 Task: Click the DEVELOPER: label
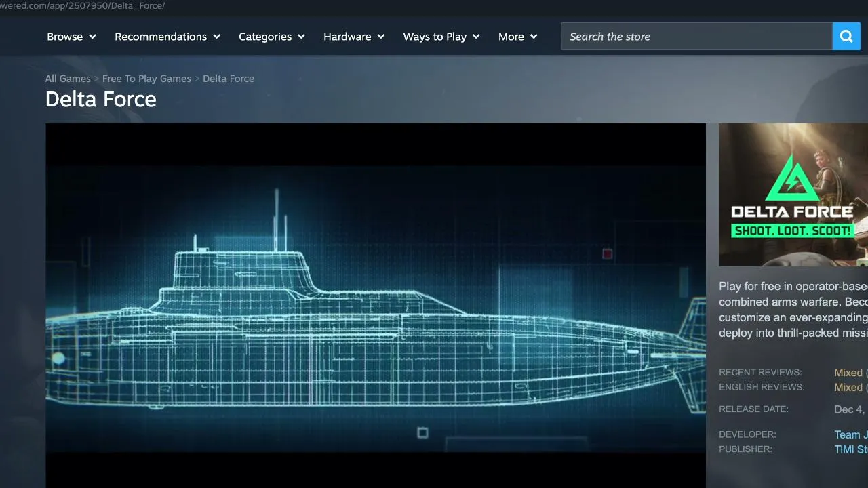click(747, 434)
